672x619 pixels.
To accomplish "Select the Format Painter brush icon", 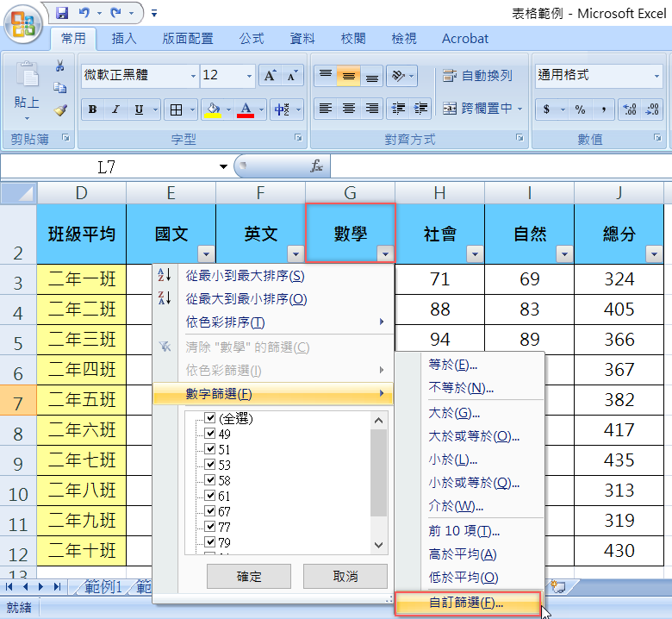I will coord(60,110).
